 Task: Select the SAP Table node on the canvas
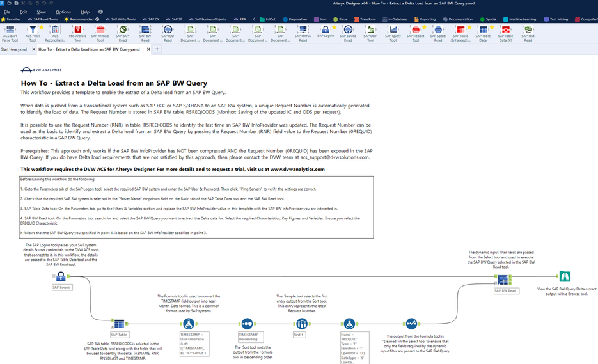[x=119, y=324]
